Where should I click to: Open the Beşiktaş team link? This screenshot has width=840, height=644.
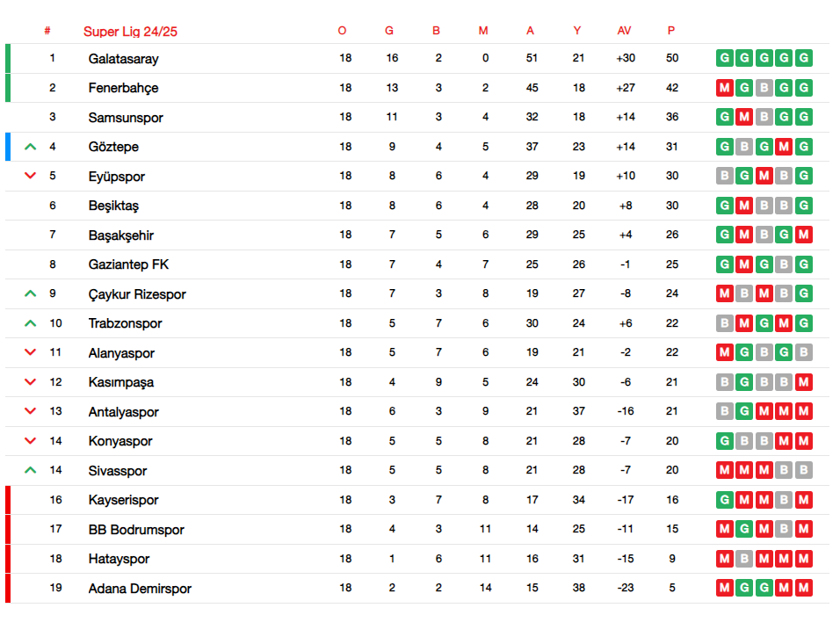click(x=113, y=206)
